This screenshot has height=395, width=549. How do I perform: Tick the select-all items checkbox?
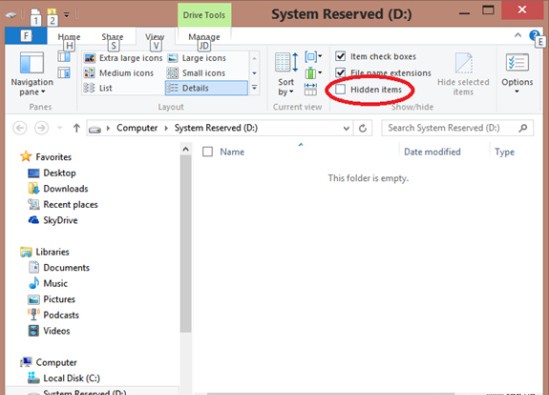[208, 152]
